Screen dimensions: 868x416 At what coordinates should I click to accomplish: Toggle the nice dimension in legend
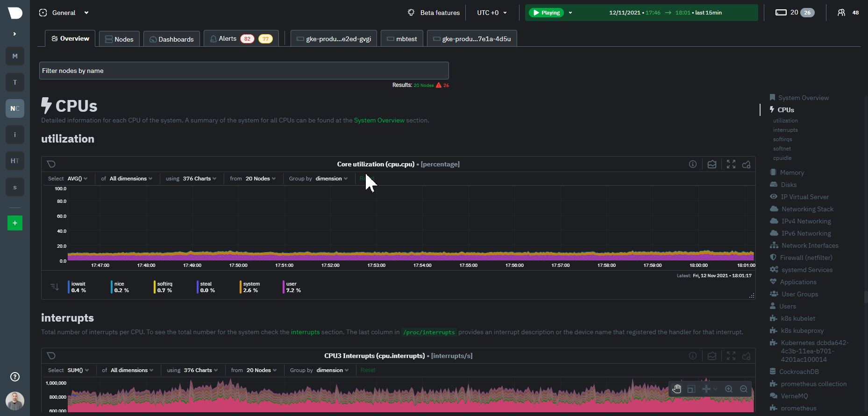coord(121,287)
